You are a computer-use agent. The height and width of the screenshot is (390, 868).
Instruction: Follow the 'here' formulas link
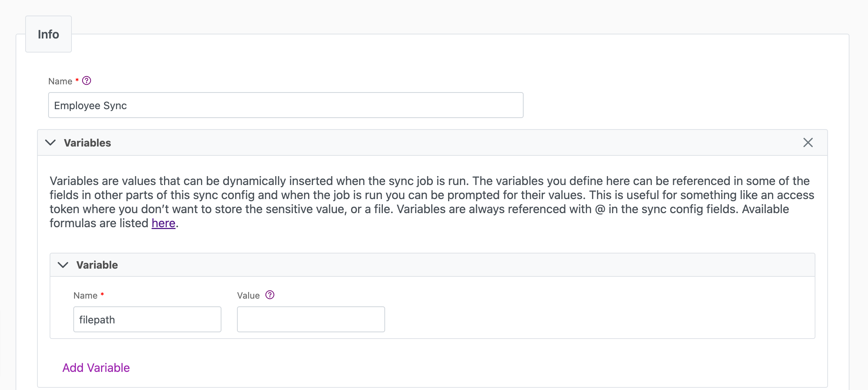tap(163, 223)
